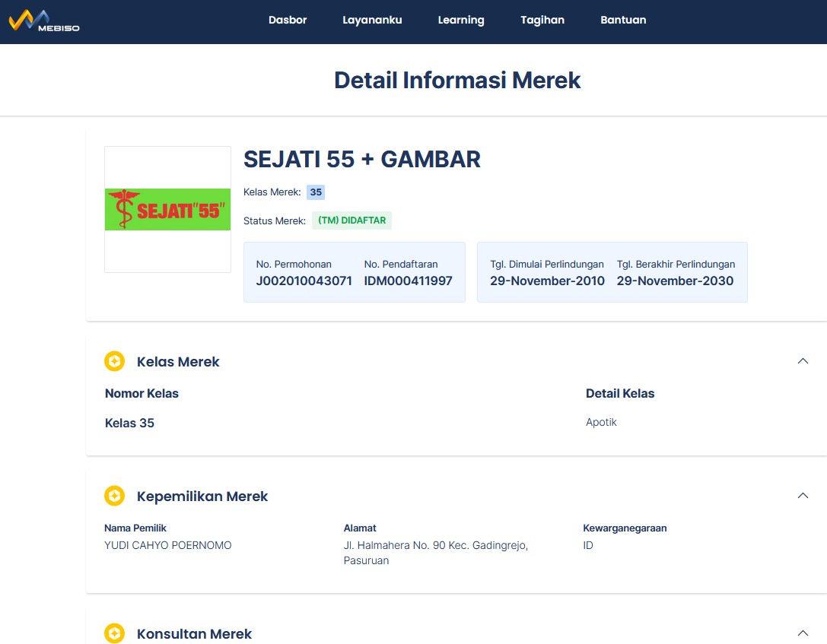827x644 pixels.
Task: Click protection end date 29-November-2030
Action: (675, 281)
